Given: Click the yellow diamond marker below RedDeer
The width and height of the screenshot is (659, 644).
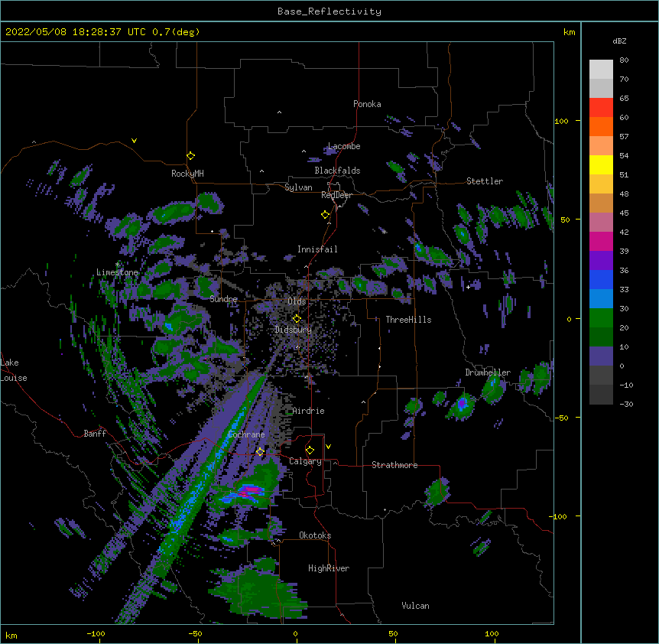Looking at the screenshot, I should [x=325, y=215].
